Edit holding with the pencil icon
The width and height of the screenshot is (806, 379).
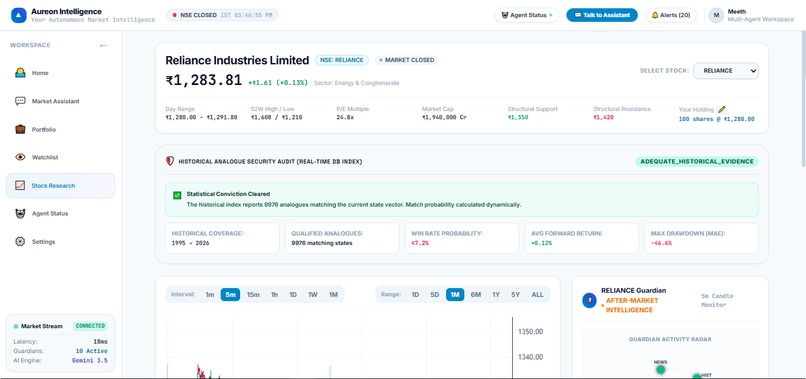pos(722,110)
